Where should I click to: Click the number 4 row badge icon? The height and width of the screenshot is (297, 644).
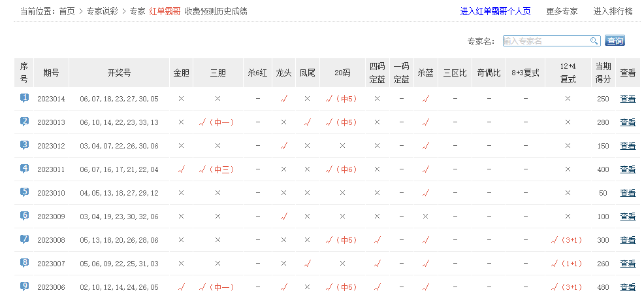coord(24,169)
